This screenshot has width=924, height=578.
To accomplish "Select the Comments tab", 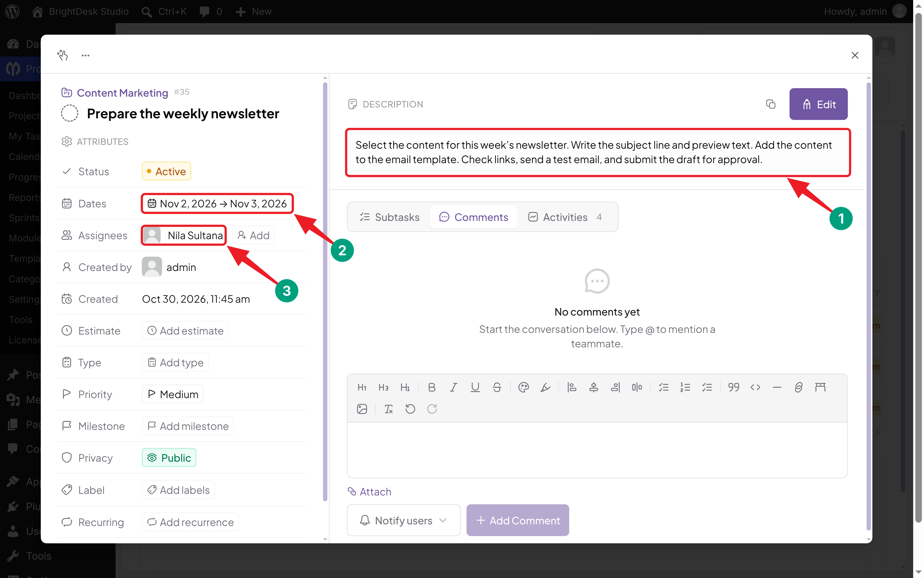I will point(473,217).
